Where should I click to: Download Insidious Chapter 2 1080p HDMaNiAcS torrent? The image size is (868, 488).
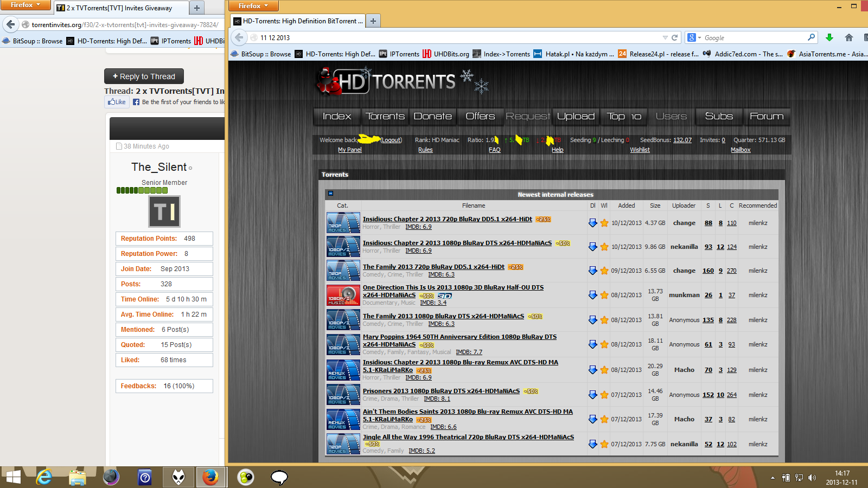pyautogui.click(x=592, y=247)
